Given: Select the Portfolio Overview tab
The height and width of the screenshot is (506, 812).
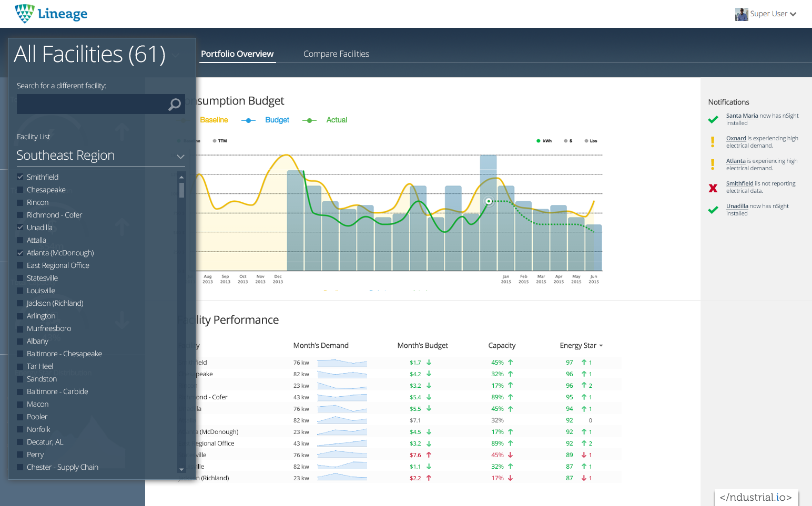Looking at the screenshot, I should [x=237, y=54].
